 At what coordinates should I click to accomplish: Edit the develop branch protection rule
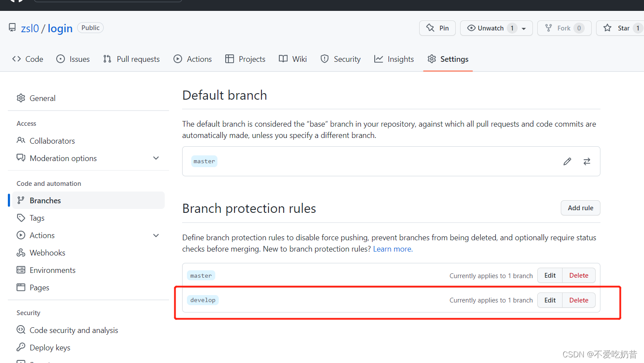coord(550,300)
